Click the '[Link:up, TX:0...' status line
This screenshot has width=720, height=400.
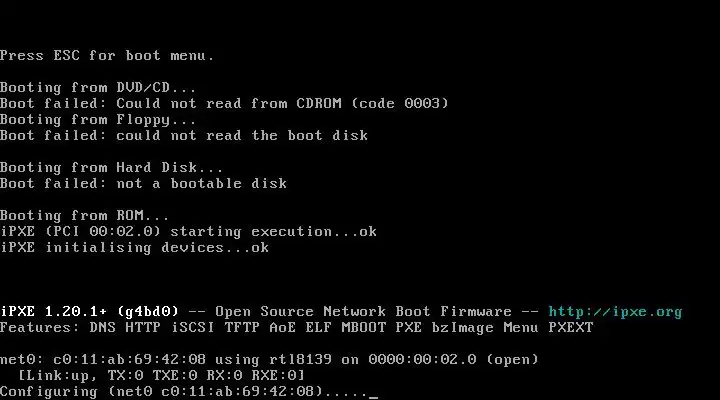click(x=160, y=375)
